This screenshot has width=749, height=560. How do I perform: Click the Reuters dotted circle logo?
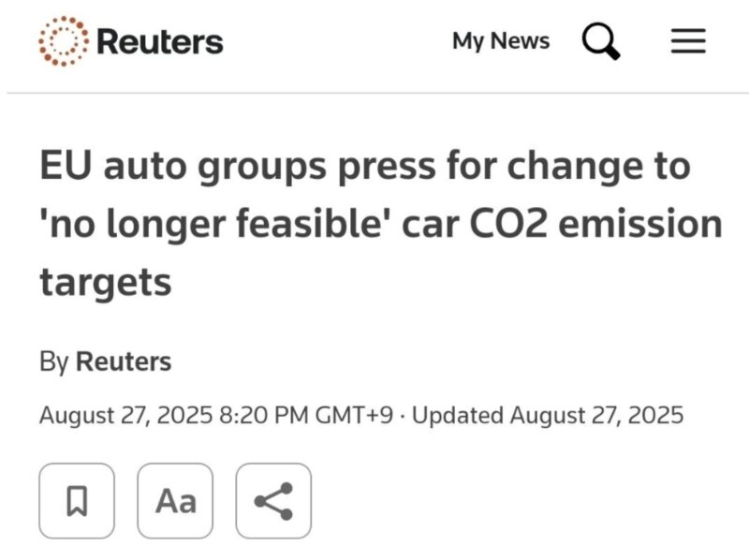click(x=64, y=41)
